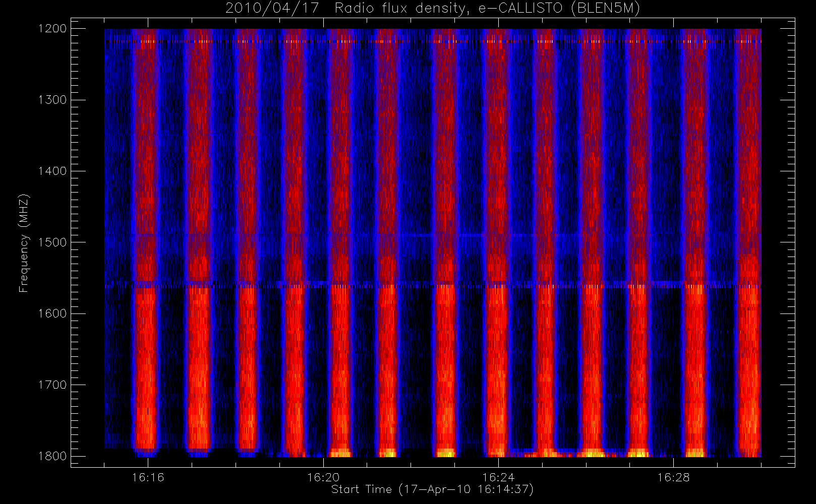Viewport: 816px width, 504px height.
Task: Select the 1700 frequency axis label
Action: pyautogui.click(x=52, y=385)
